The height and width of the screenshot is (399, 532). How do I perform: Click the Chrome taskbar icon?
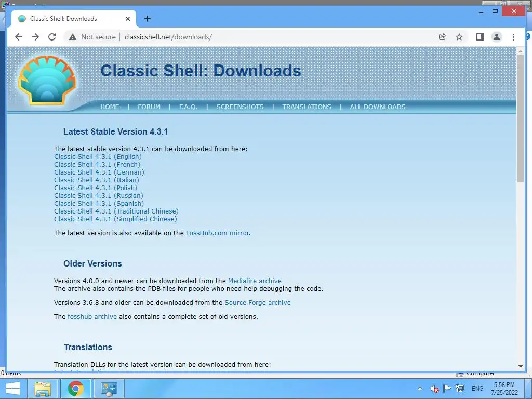coord(75,389)
